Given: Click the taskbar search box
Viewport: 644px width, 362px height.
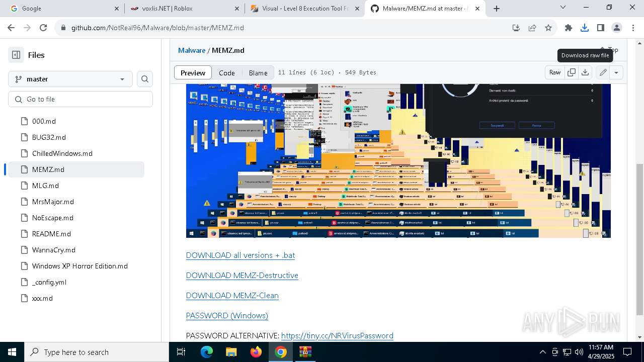Looking at the screenshot, I should point(97,352).
